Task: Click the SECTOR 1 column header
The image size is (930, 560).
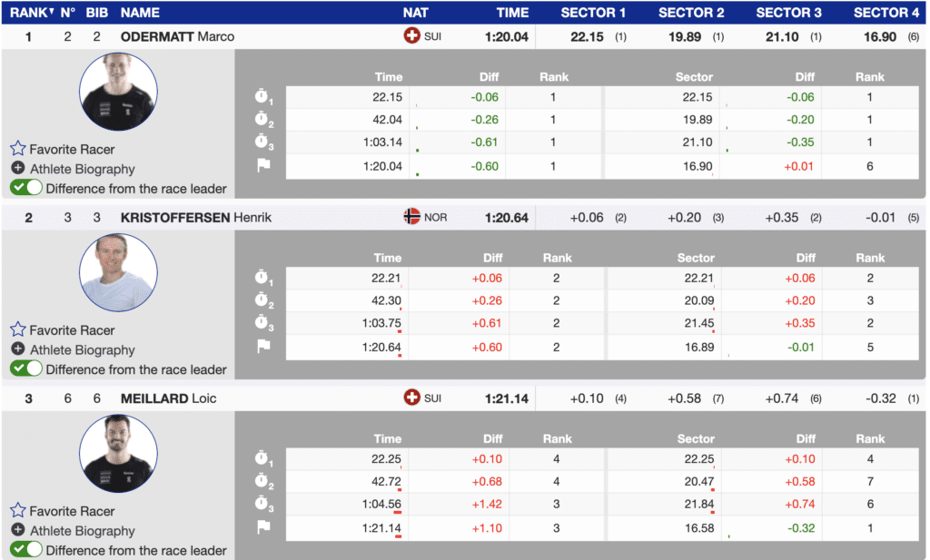Action: click(593, 13)
